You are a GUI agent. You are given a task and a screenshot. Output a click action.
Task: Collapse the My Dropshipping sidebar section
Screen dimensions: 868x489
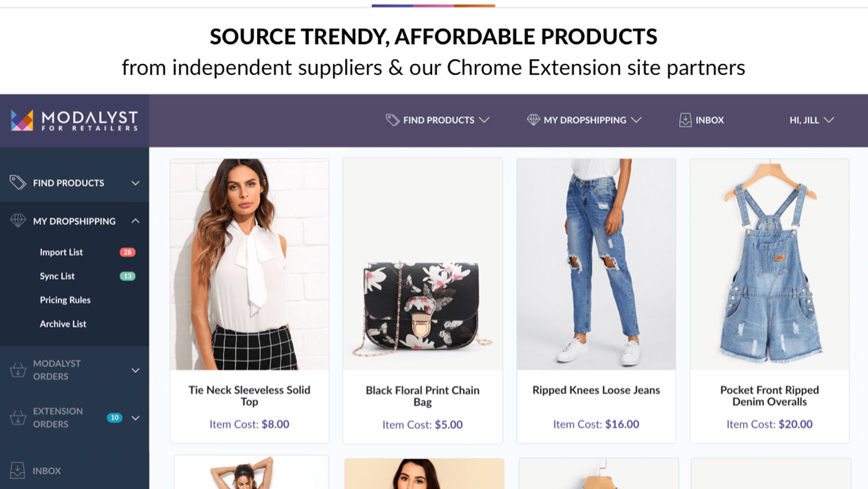(135, 221)
